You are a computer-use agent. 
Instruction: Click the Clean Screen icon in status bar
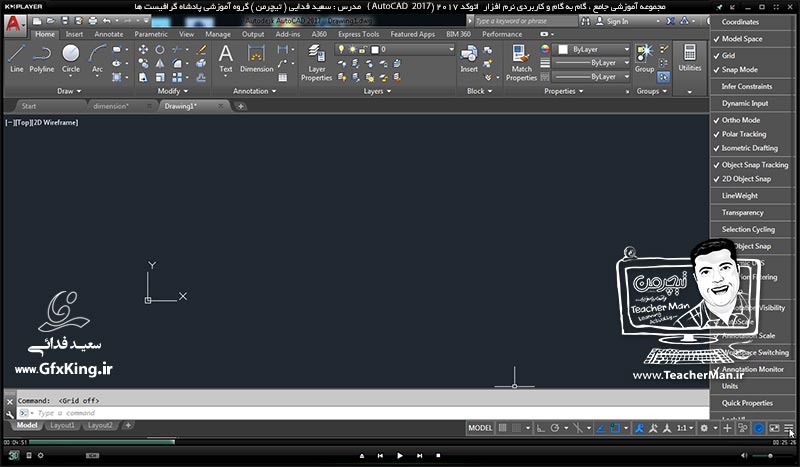click(774, 428)
